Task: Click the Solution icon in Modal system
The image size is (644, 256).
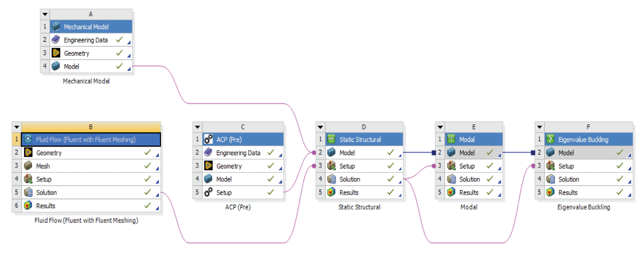Action: pos(451,179)
